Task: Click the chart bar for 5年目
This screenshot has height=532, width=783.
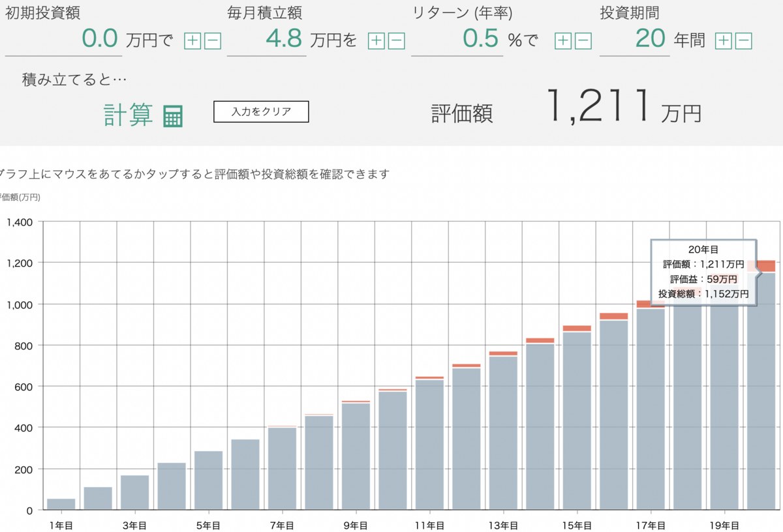Action: 209,480
